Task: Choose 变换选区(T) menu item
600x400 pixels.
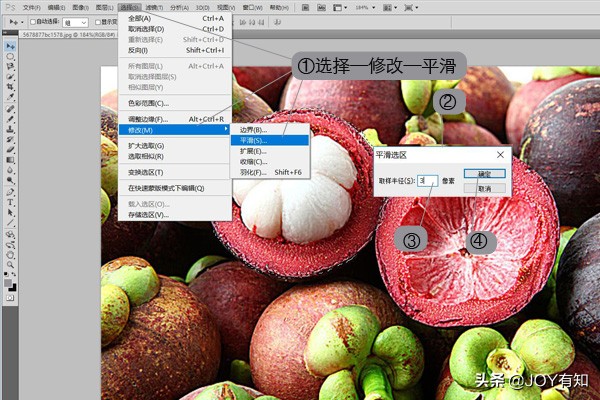Action: point(175,173)
